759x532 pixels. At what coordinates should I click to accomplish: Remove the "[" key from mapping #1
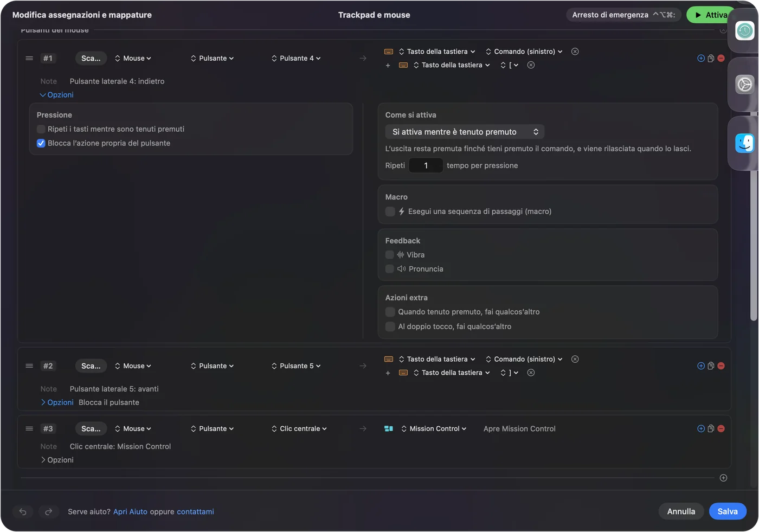pos(531,65)
